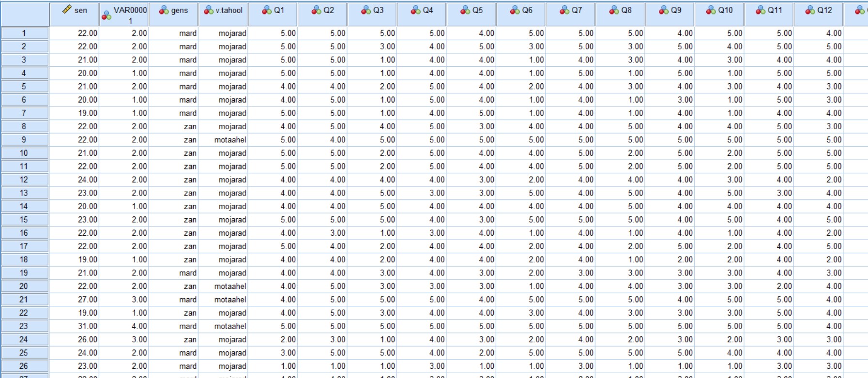Click Q9 value 2.00 in row 18
The height and width of the screenshot is (378, 868).
[685, 259]
